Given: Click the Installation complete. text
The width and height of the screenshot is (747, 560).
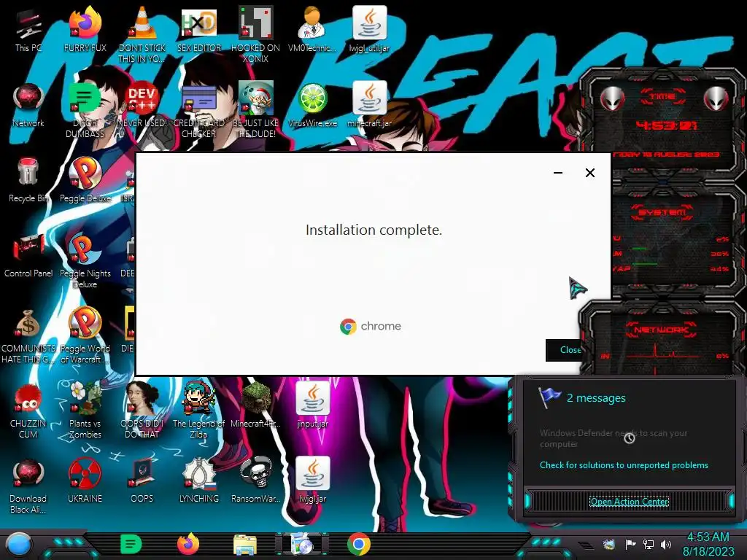Looking at the screenshot, I should pos(373,230).
